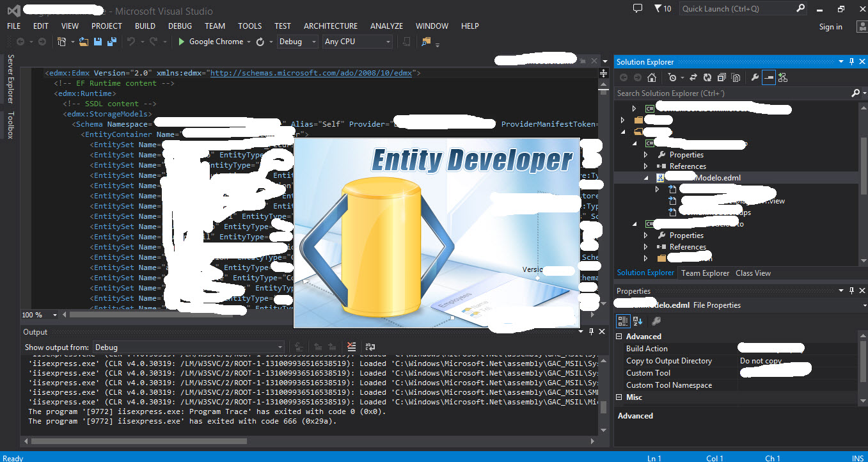Sort Properties alphabetically using the sort icon
This screenshot has width=868, height=462.
pyautogui.click(x=638, y=321)
